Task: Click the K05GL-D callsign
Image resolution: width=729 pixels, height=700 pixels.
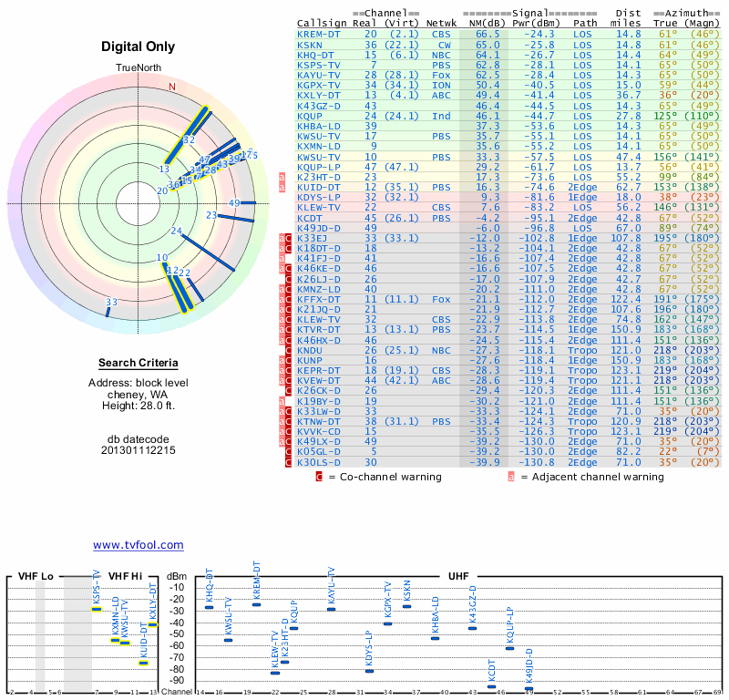Action: 318,452
